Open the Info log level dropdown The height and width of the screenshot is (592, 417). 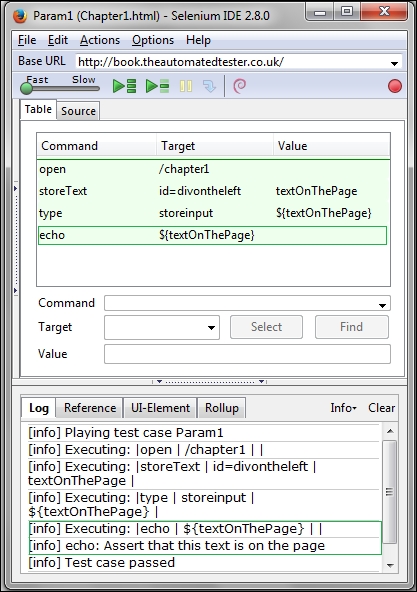pyautogui.click(x=343, y=408)
